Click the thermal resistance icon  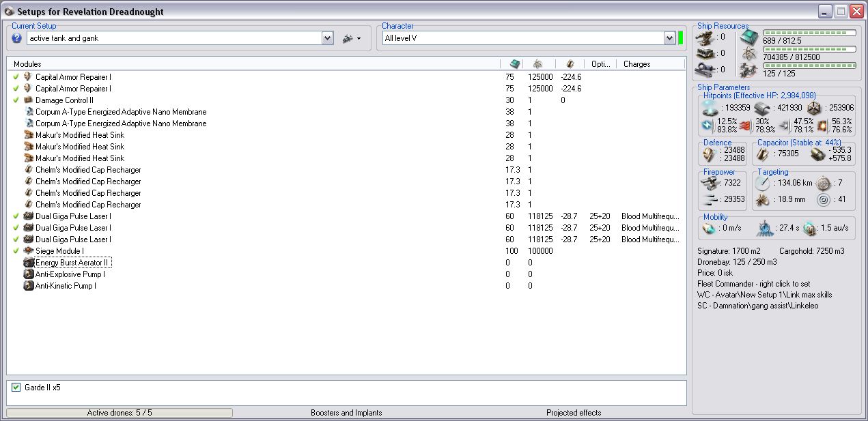(x=745, y=126)
